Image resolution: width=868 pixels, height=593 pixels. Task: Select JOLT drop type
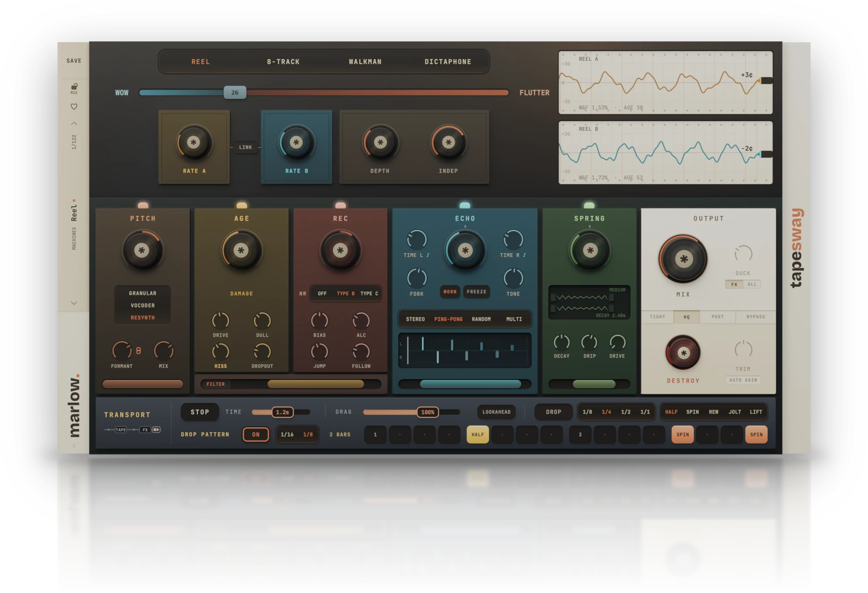pos(735,412)
